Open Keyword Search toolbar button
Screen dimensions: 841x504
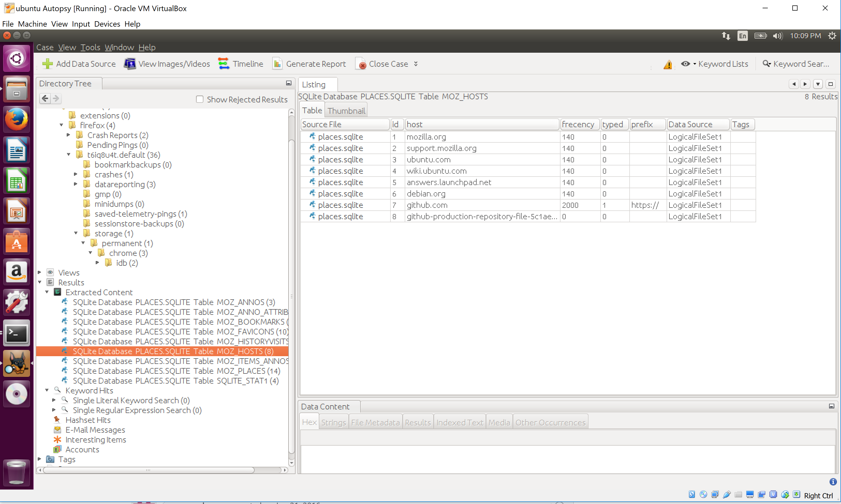tap(795, 64)
